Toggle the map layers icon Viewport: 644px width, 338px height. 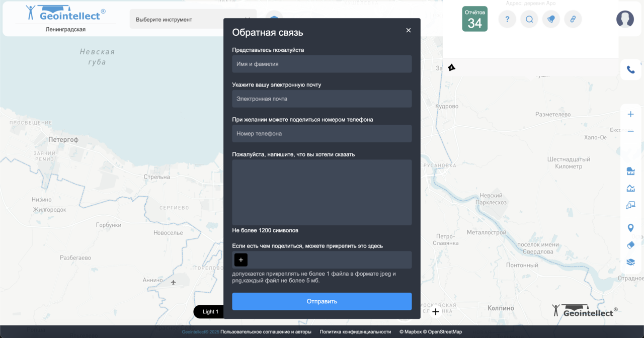630,262
